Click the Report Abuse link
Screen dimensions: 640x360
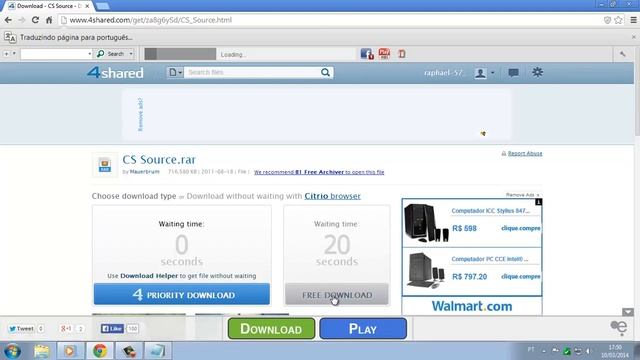click(525, 153)
